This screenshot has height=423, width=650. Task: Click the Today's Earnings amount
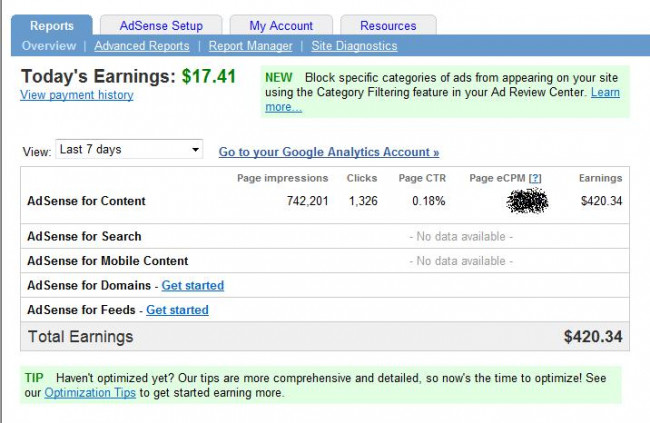tap(208, 76)
